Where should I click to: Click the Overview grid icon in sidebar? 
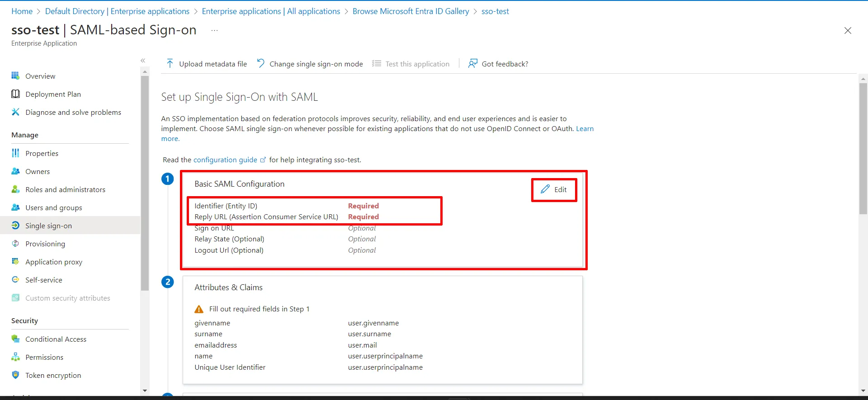tap(15, 75)
